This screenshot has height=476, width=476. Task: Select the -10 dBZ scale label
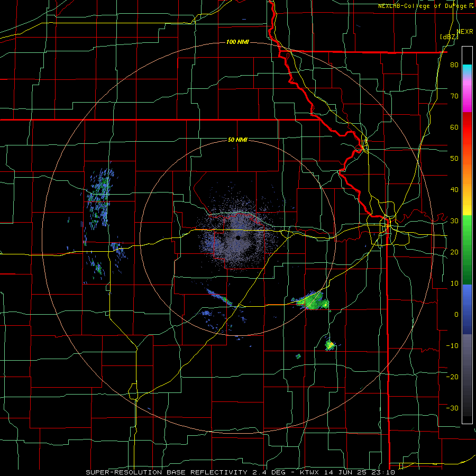(x=452, y=345)
